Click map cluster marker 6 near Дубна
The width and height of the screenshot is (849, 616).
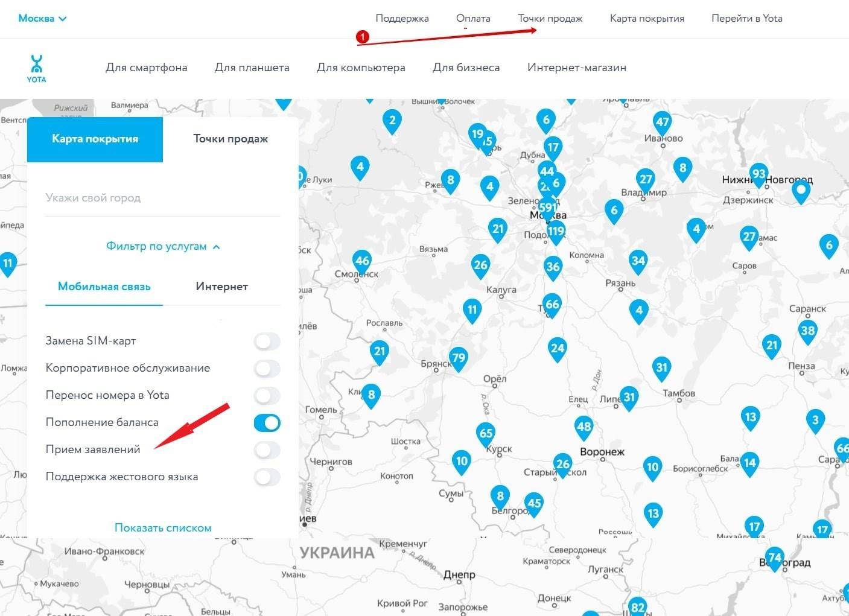tap(546, 121)
